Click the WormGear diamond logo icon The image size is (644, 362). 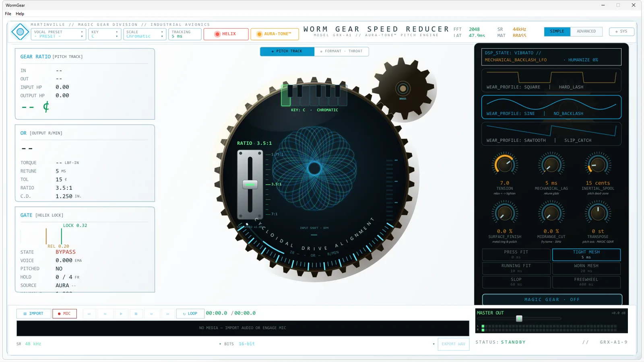tap(20, 32)
